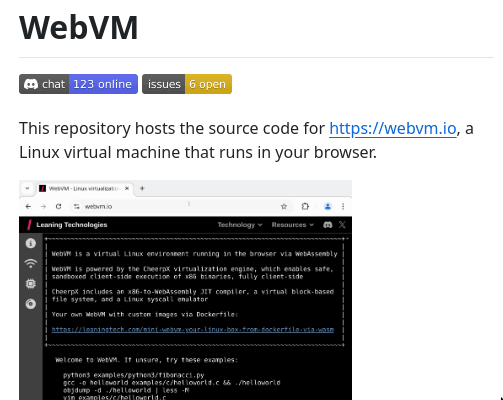Viewport: 503px width, 400px height.
Task: Expand the Resources dropdown menu
Action: (x=293, y=225)
